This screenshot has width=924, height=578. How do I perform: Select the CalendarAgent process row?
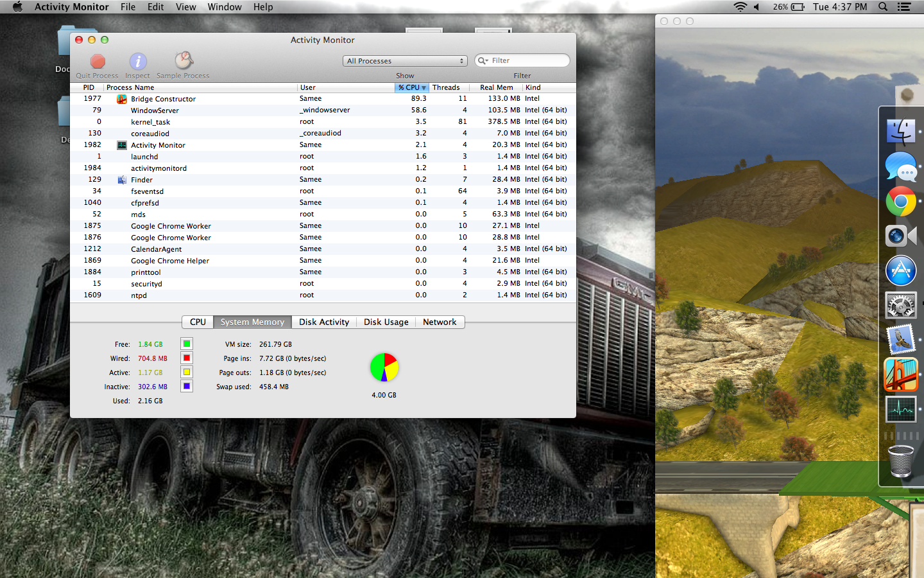(x=323, y=249)
